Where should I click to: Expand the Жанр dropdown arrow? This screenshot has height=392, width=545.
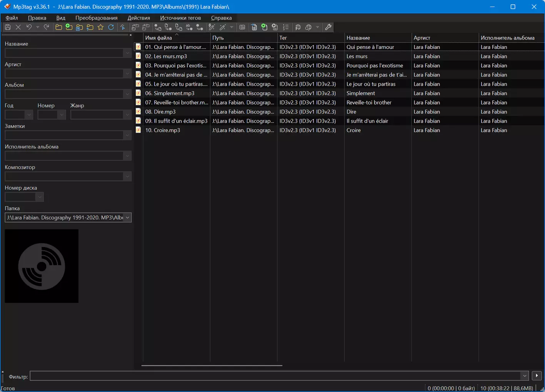(x=127, y=115)
